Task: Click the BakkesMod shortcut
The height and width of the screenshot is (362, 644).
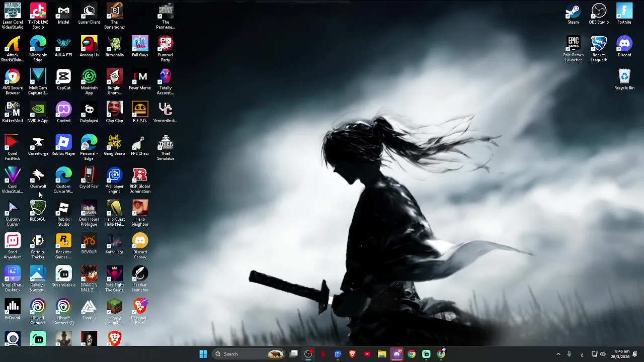Action: [x=13, y=112]
